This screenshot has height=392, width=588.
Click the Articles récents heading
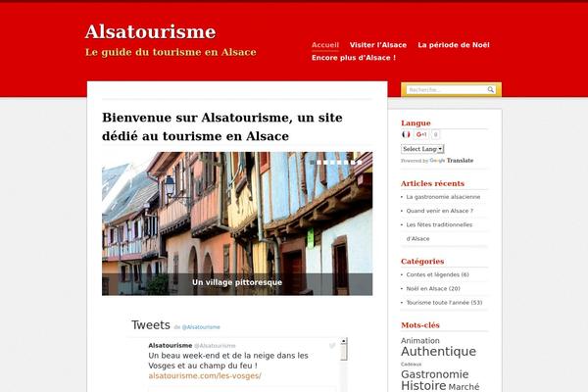432,183
